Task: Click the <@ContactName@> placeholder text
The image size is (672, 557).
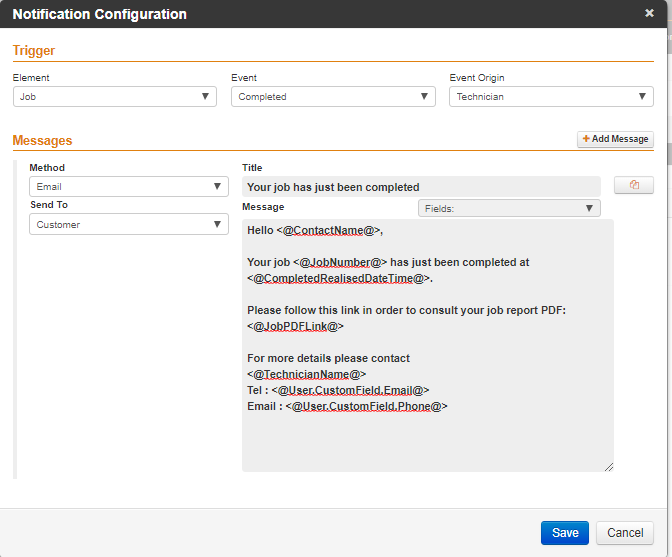Action: (x=328, y=231)
